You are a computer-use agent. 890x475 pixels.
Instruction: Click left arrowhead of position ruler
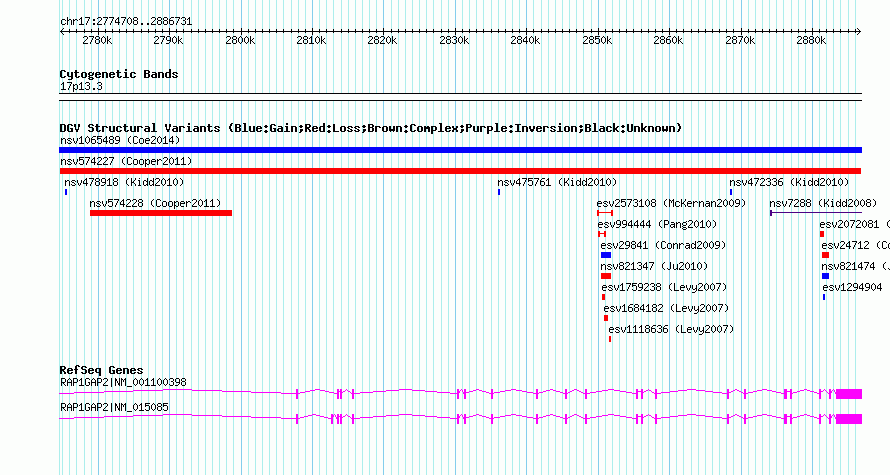pos(62,31)
